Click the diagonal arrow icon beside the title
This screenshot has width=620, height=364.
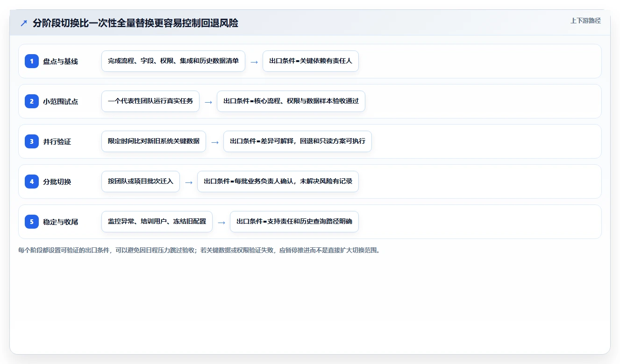click(24, 23)
